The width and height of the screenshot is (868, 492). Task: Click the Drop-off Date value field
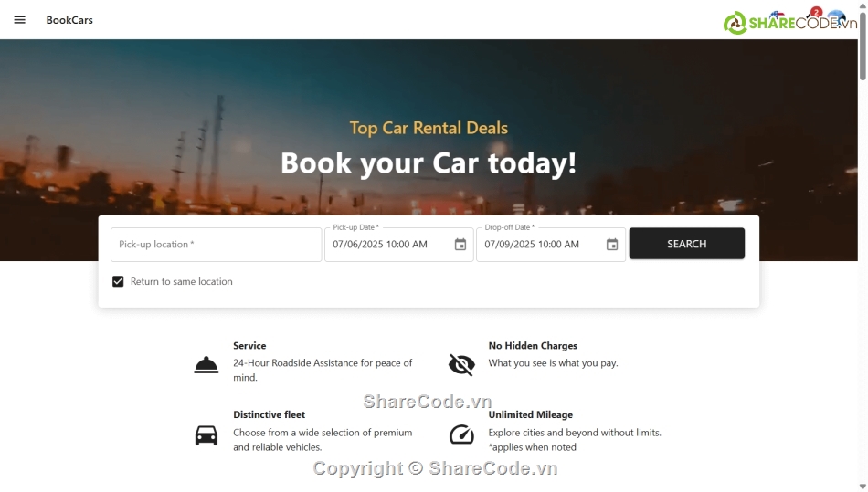(x=542, y=245)
